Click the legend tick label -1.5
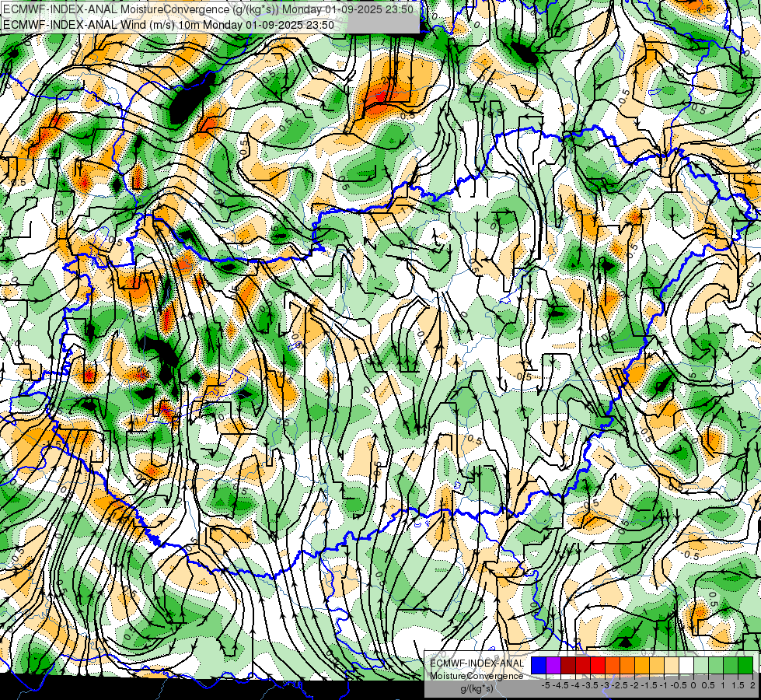The width and height of the screenshot is (761, 700). click(x=649, y=685)
